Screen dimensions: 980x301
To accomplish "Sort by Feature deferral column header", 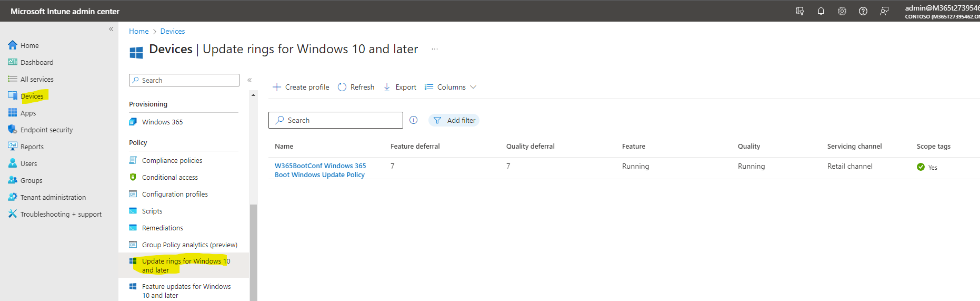I will pyautogui.click(x=415, y=146).
